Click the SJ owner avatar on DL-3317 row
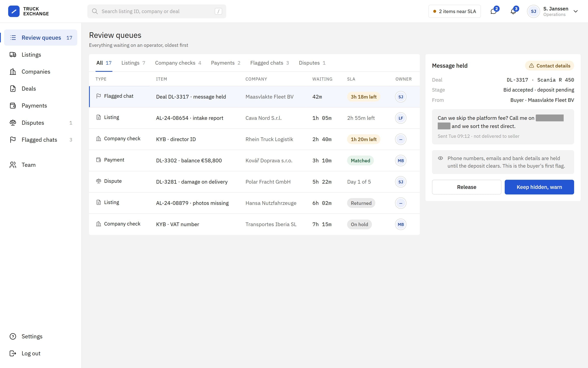Image resolution: width=588 pixels, height=368 pixels. pyautogui.click(x=401, y=97)
